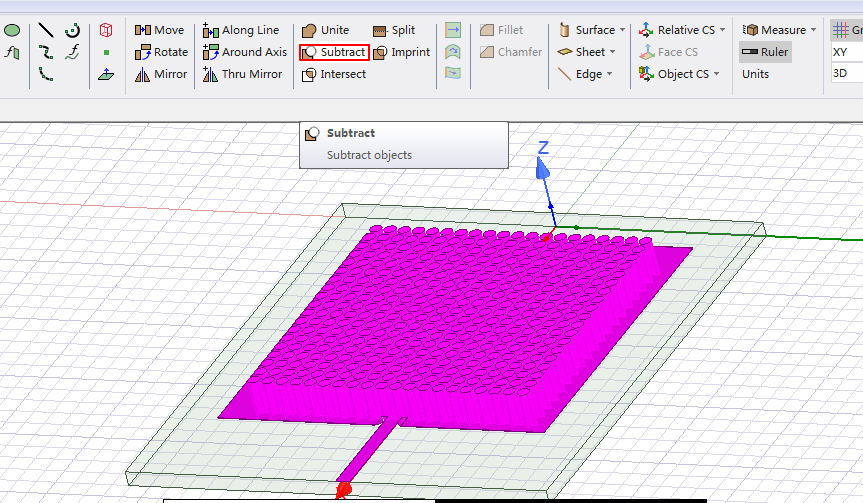Duplicate Around Axis
Viewport: 863px width, 503px height.
[x=245, y=52]
